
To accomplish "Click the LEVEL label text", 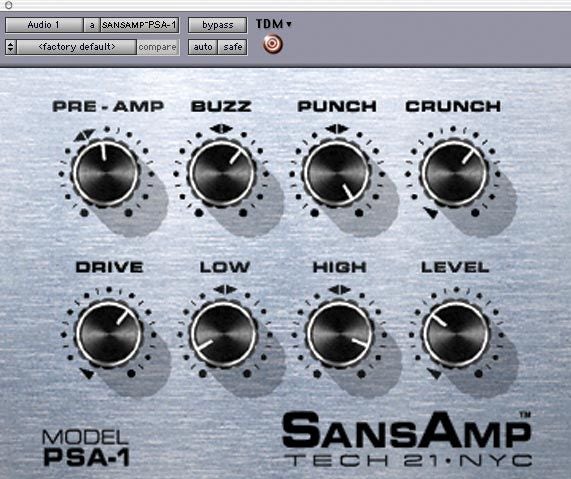I will [x=455, y=267].
